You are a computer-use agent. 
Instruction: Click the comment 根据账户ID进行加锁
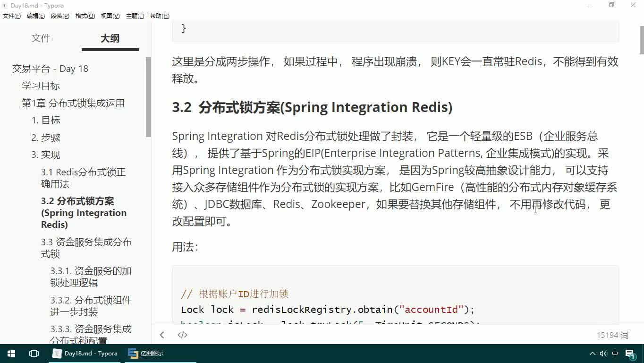(x=235, y=294)
